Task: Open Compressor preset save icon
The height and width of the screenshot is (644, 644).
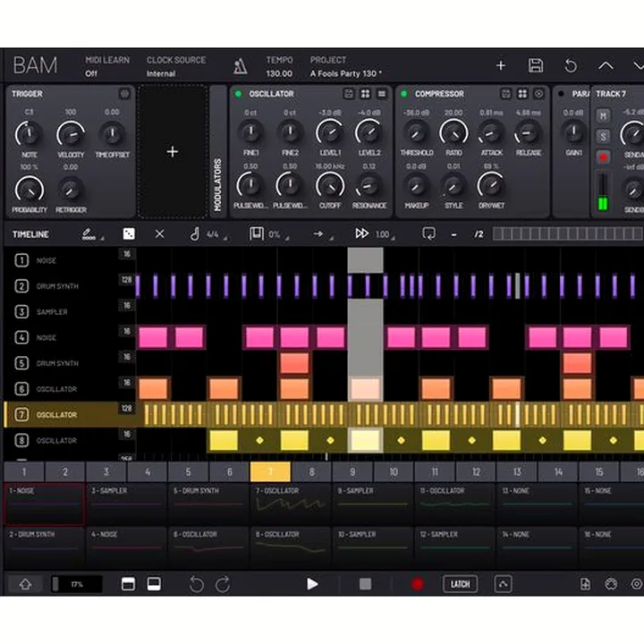Action: pos(505,94)
